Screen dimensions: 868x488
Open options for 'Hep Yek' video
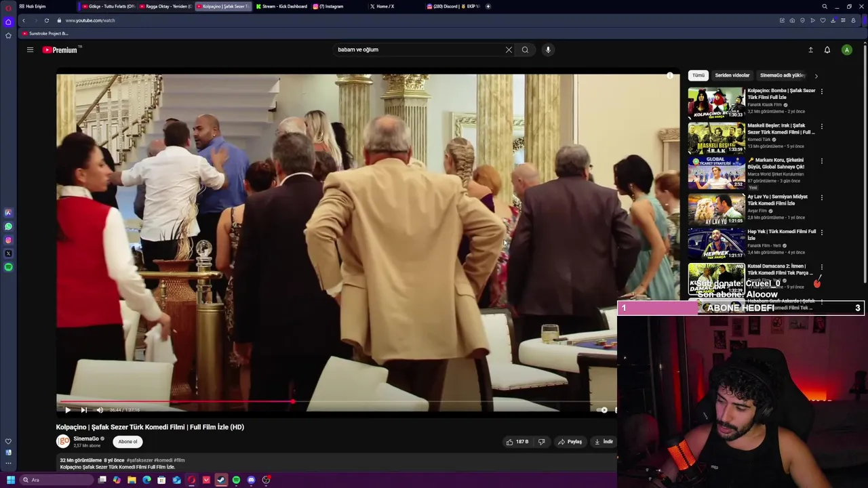point(822,232)
